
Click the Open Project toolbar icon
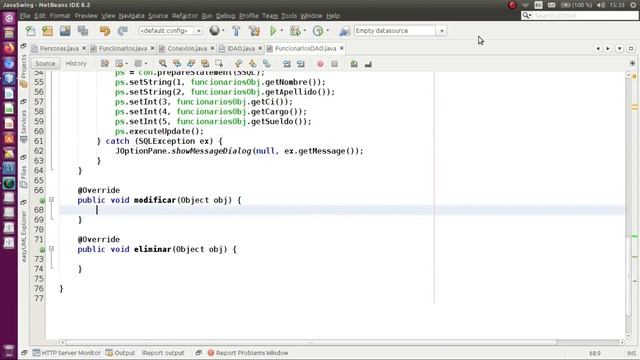[65, 31]
